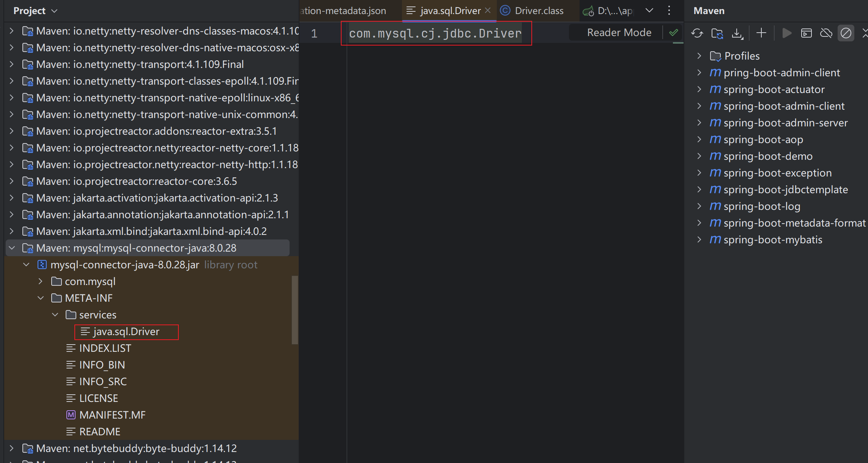The height and width of the screenshot is (463, 868).
Task: Select the services folder icon
Action: pyautogui.click(x=71, y=315)
